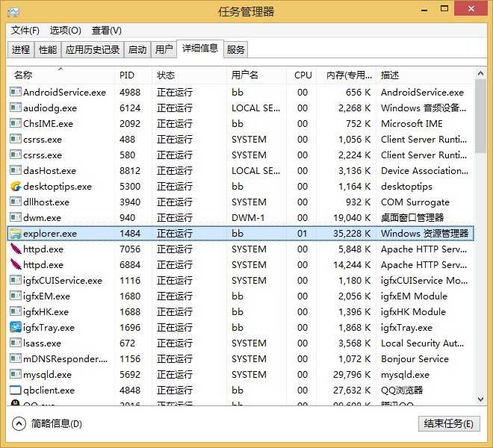Click icon of csrss.exe PID 580

coord(16,155)
